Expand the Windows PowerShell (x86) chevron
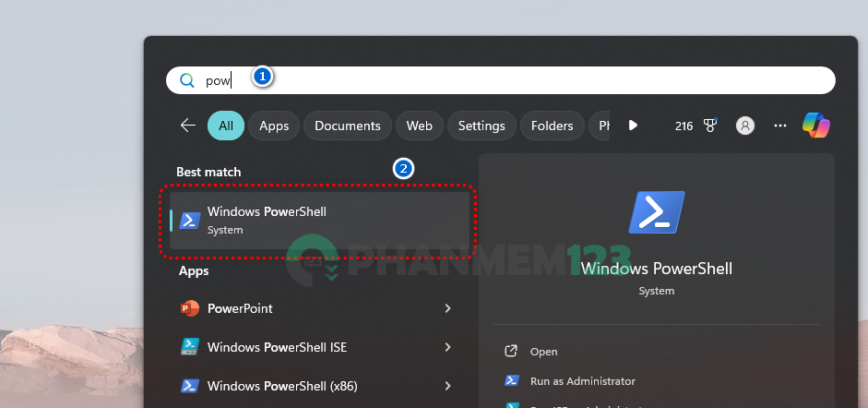This screenshot has width=868, height=408. coord(448,386)
